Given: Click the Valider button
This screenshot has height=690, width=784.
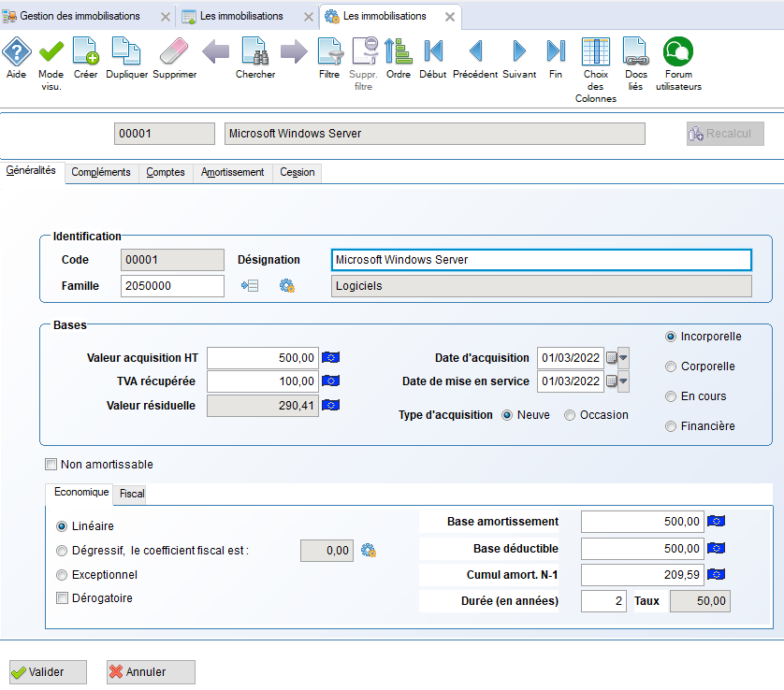Looking at the screenshot, I should point(48,672).
